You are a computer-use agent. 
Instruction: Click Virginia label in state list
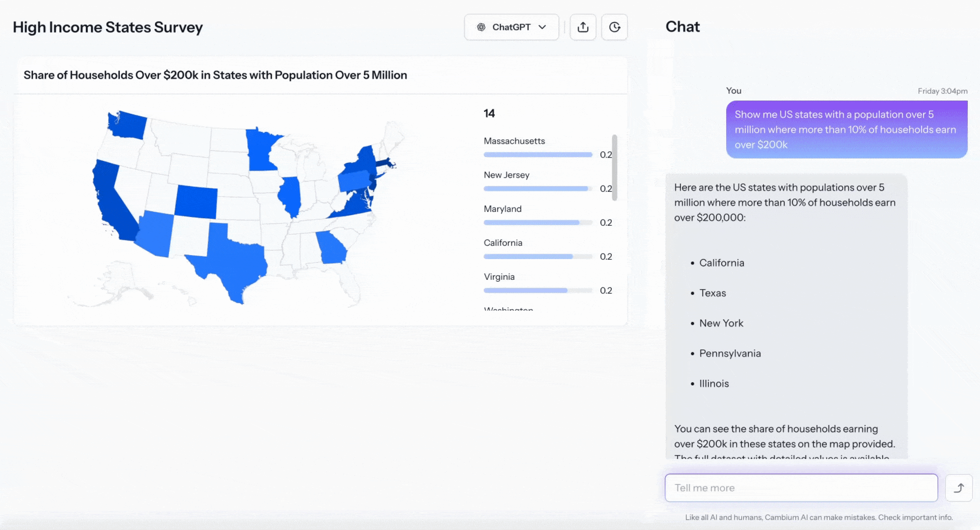coord(499,276)
